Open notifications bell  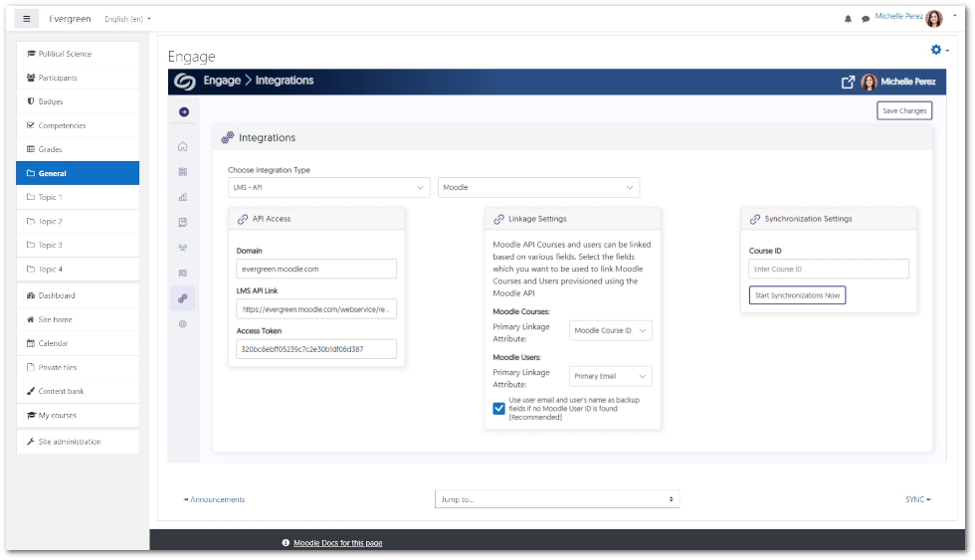click(x=848, y=19)
